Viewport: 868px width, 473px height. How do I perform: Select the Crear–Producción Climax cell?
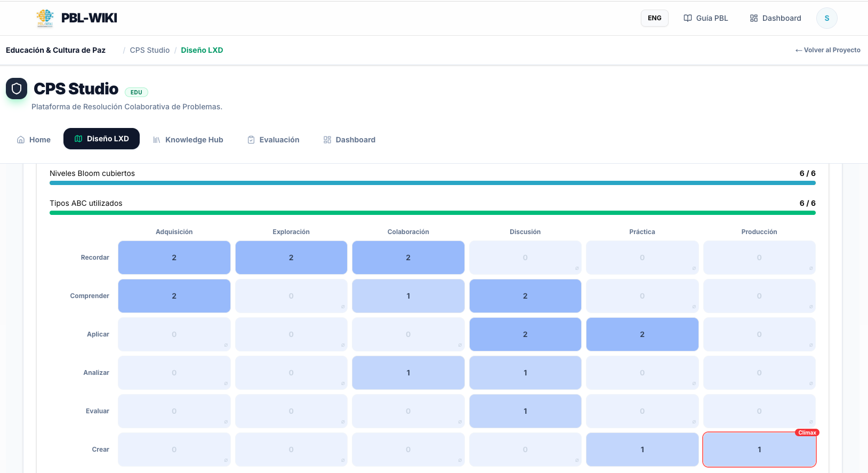click(x=759, y=450)
